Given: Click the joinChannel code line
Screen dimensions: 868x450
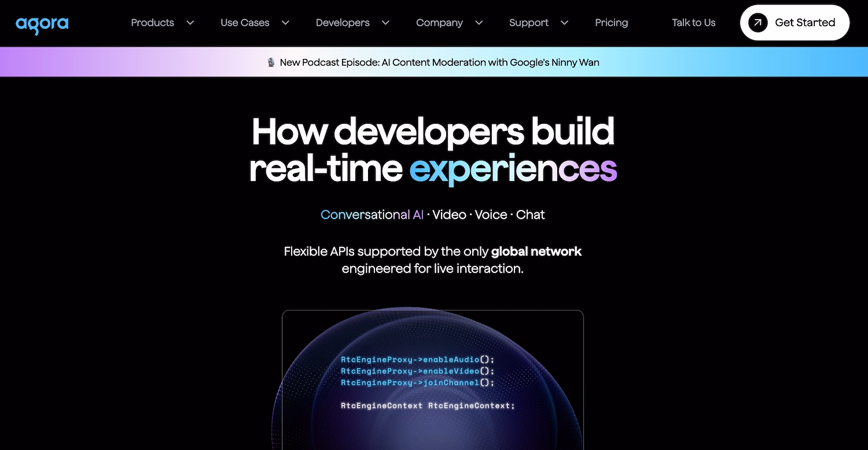Looking at the screenshot, I should (418, 383).
